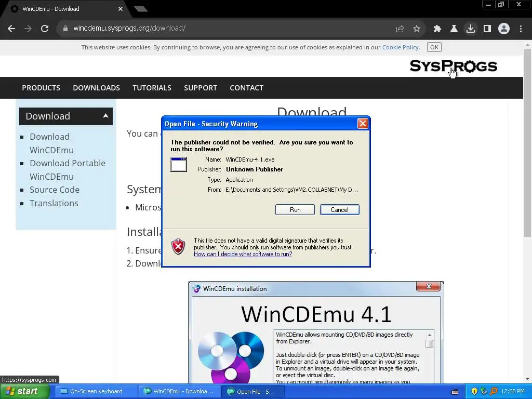
Task: Click the padlock site info icon
Action: pos(65,29)
